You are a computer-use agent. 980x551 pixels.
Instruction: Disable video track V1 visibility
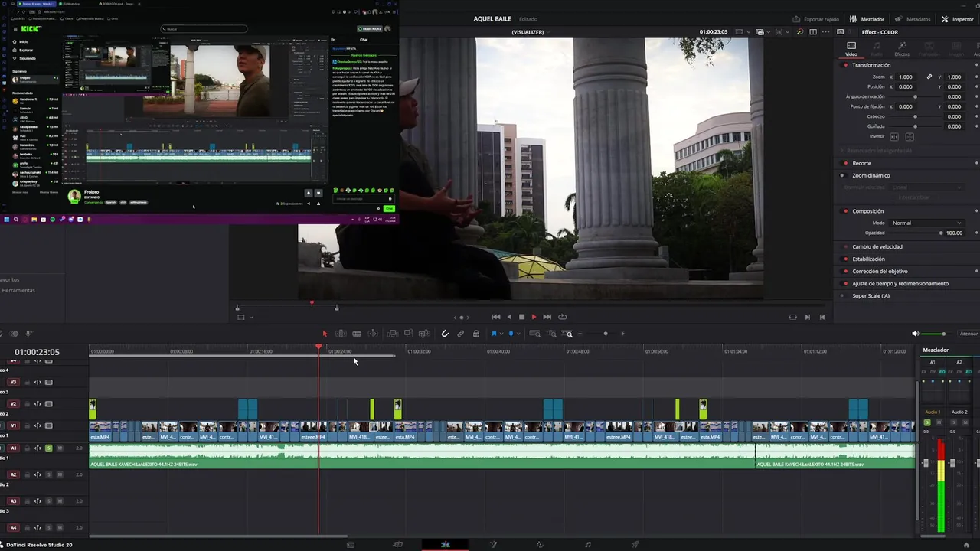49,425
